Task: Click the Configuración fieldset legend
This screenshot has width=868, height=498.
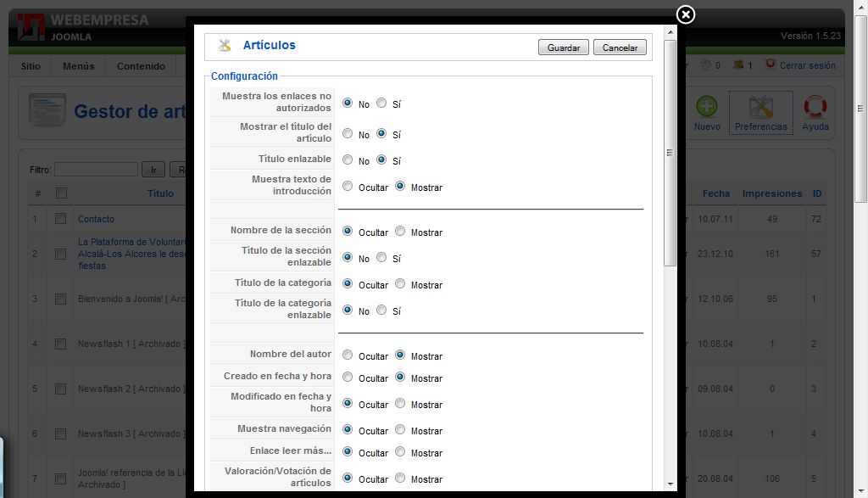Action: pyautogui.click(x=244, y=76)
